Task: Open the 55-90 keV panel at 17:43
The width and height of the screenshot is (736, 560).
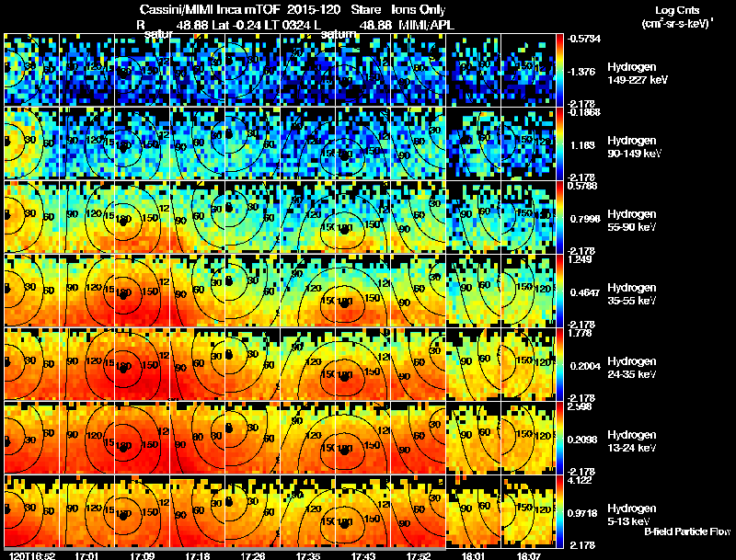Action: tap(363, 217)
